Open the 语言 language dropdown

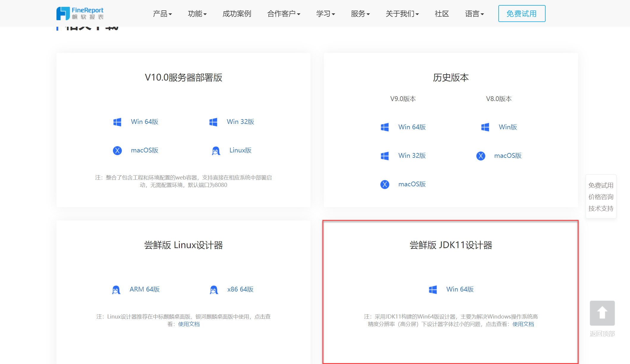click(474, 14)
